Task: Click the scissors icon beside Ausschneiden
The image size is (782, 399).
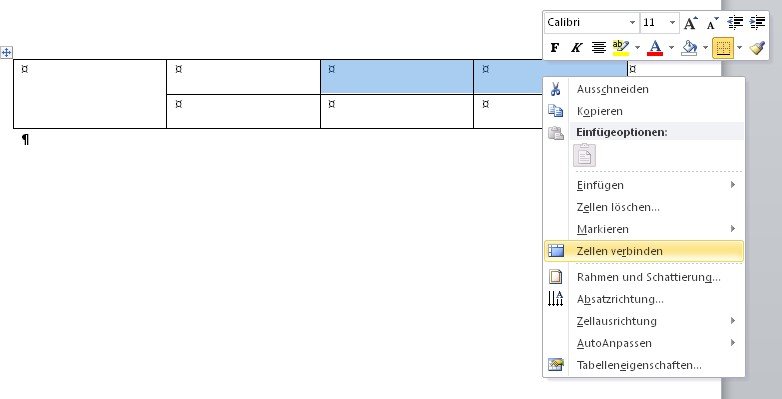Action: 556,89
